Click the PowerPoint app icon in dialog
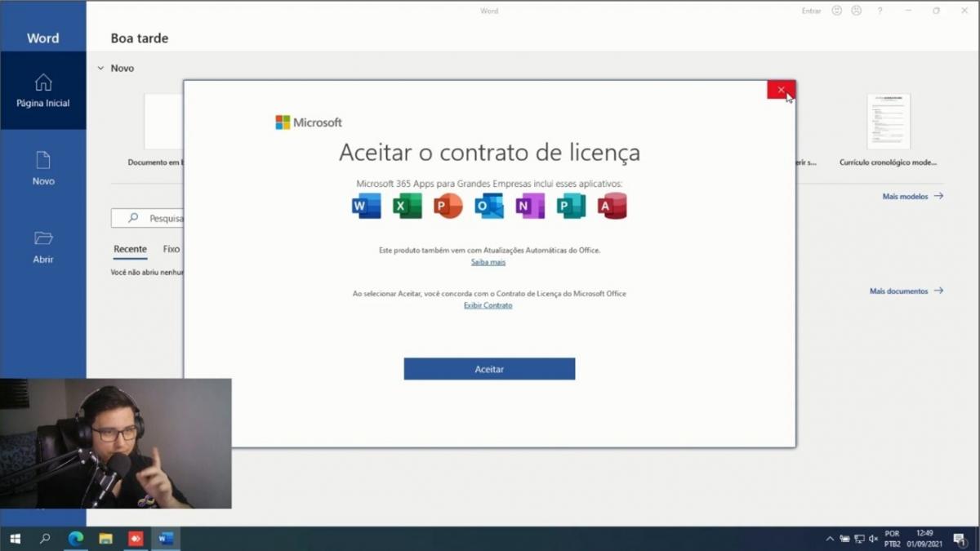 tap(448, 206)
